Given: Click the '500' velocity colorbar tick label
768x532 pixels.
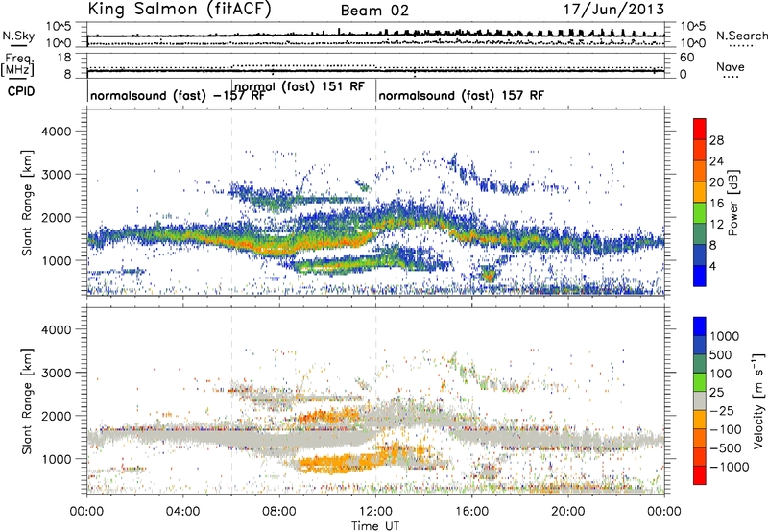Looking at the screenshot, I should [x=721, y=354].
